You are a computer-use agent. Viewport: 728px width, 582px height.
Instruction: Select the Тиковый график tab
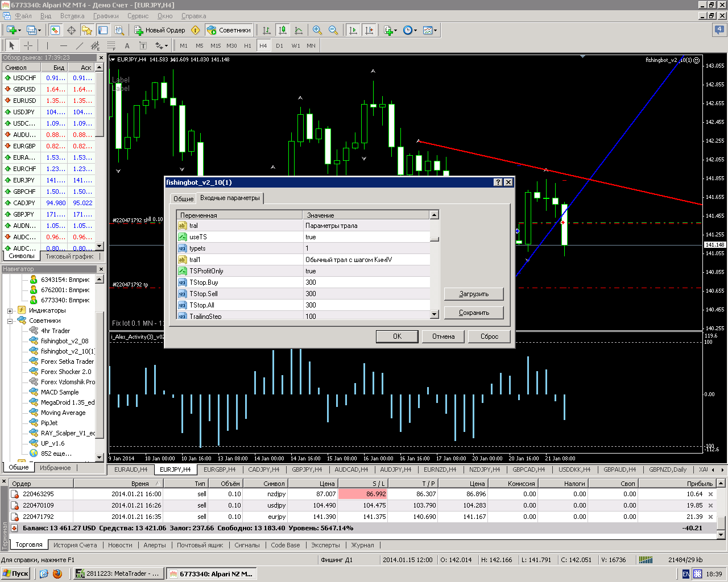[69, 256]
